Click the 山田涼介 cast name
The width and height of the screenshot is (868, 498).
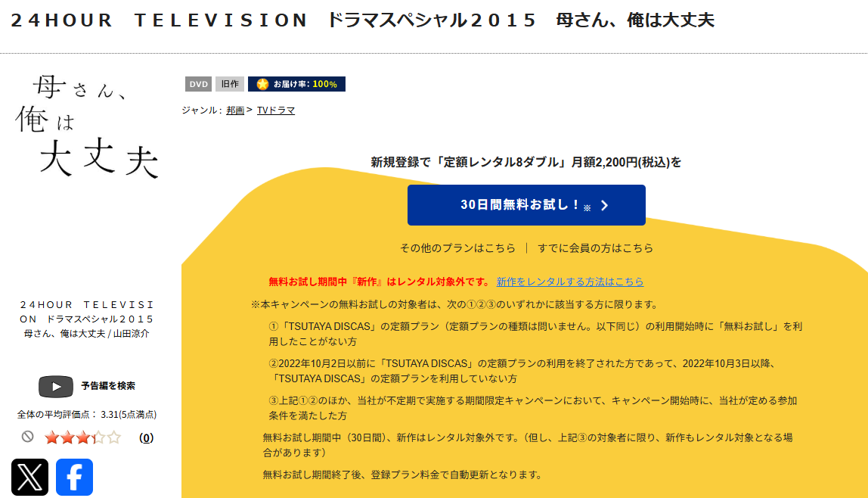[x=132, y=333]
